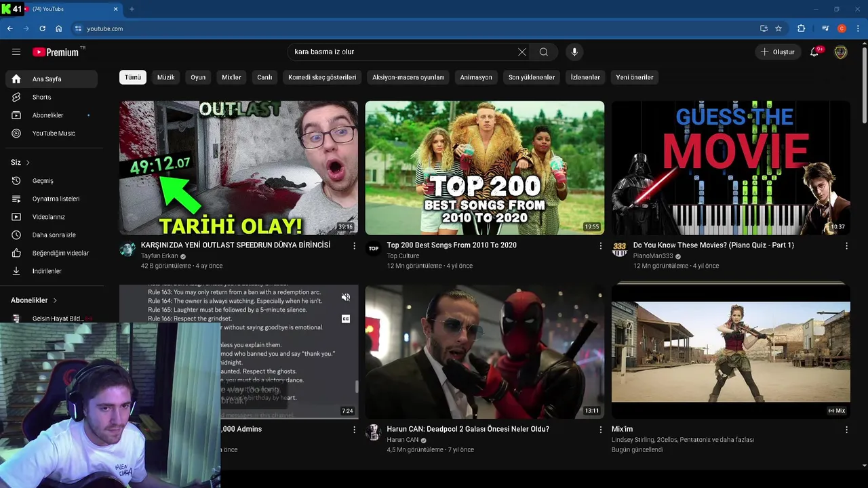Image resolution: width=868 pixels, height=488 pixels.
Task: Open the Outlast speedrun video thumbnail
Action: coord(239,167)
